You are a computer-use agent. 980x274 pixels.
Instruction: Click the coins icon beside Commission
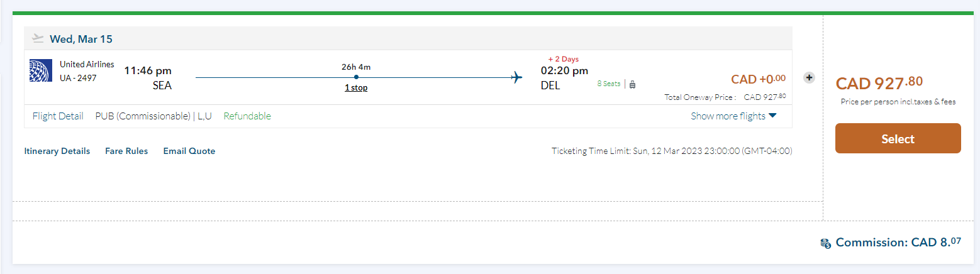[826, 243]
